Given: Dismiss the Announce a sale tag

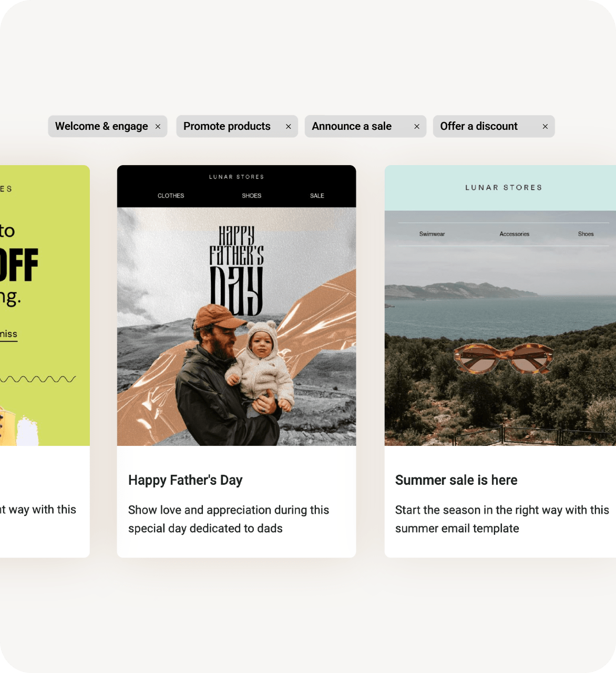Looking at the screenshot, I should (417, 127).
